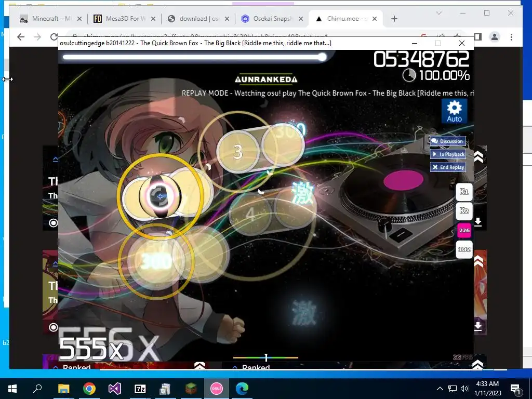This screenshot has height=399, width=532.
Task: Expand top beatmap card double chevron
Action: point(478,157)
